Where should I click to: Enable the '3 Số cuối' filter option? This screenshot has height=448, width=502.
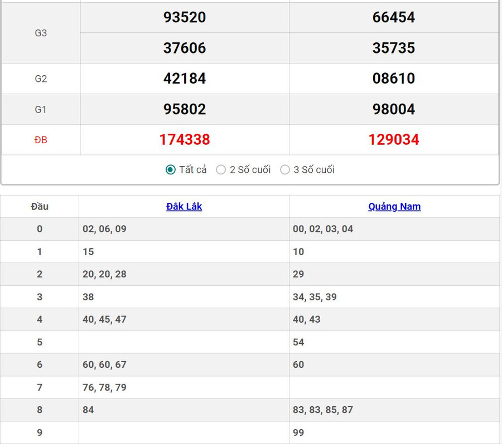285,170
